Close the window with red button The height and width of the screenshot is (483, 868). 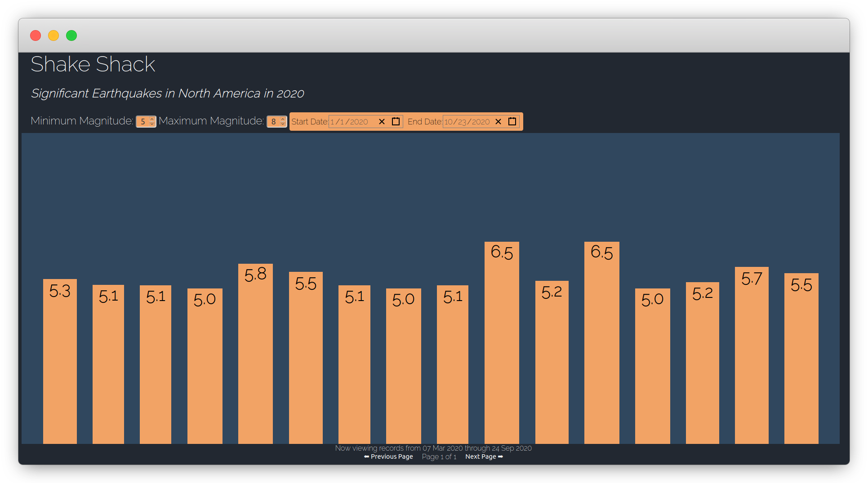point(36,35)
